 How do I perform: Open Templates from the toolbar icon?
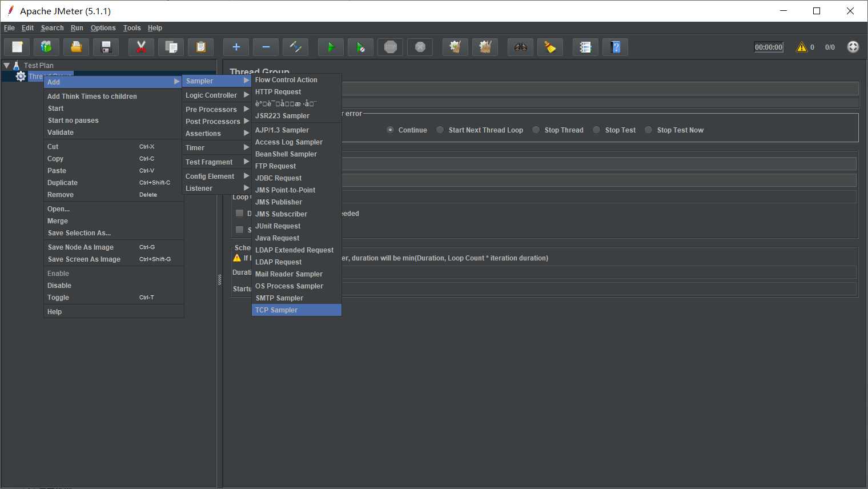coord(47,47)
